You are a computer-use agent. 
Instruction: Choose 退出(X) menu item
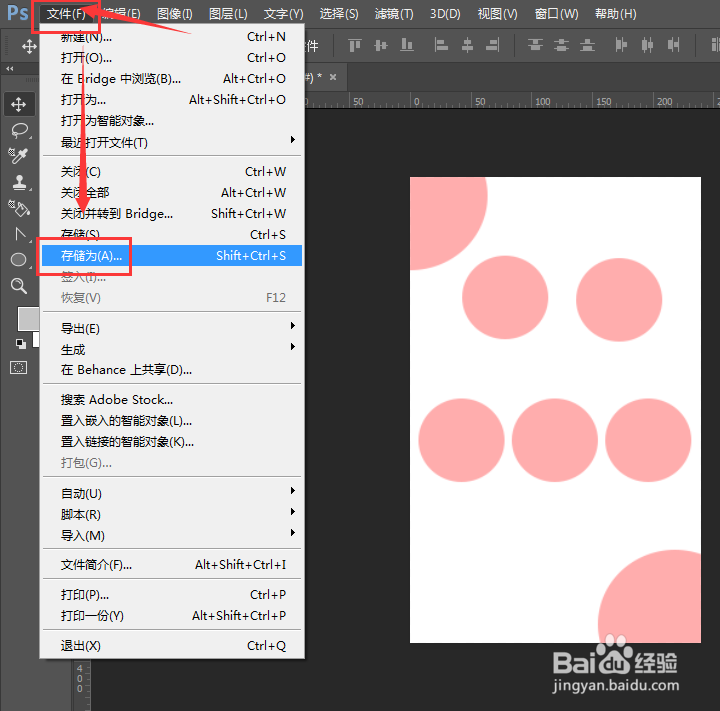tap(172, 646)
